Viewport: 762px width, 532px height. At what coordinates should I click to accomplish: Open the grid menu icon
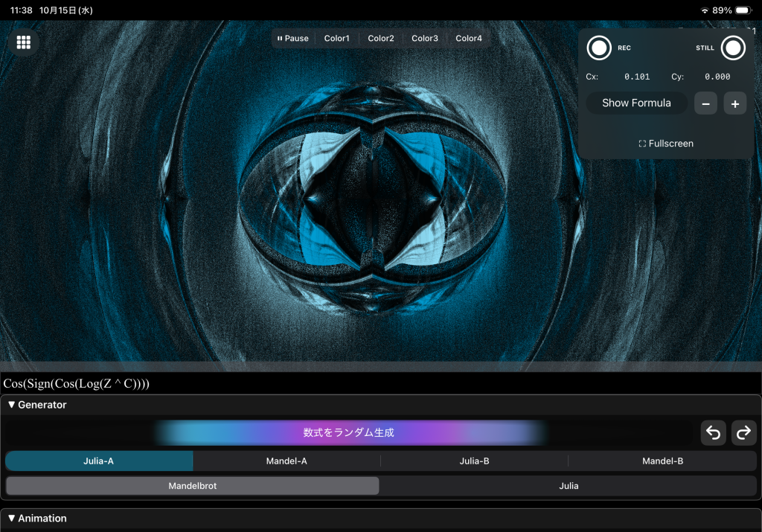point(23,42)
